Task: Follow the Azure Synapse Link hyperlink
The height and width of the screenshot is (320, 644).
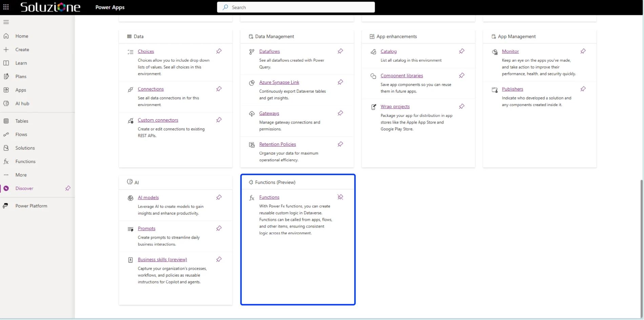Action: 279,82
